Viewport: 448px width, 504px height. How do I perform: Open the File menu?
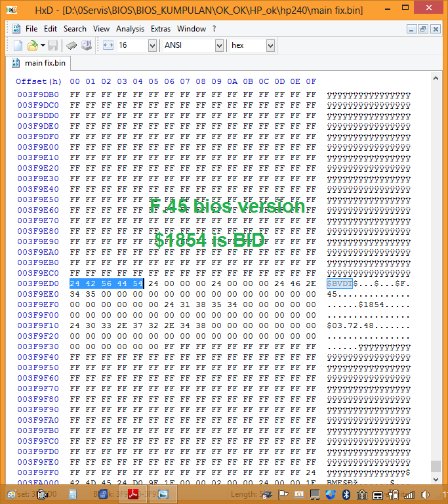click(31, 29)
